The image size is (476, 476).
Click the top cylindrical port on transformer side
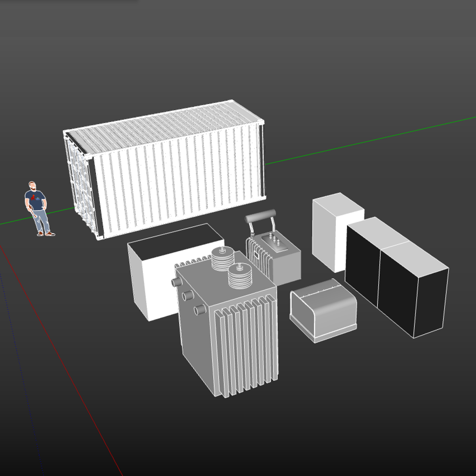(x=177, y=282)
